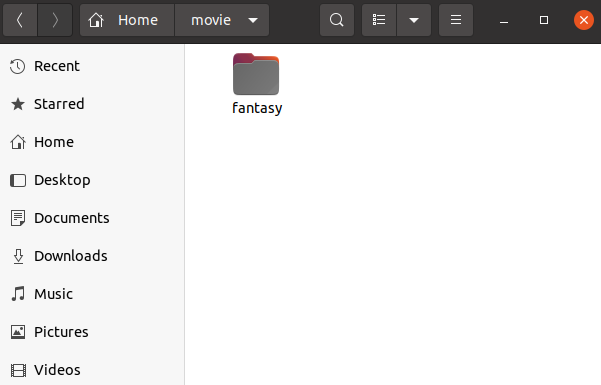Open view options dropdown arrow
The width and height of the screenshot is (601, 385).
pyautogui.click(x=414, y=20)
